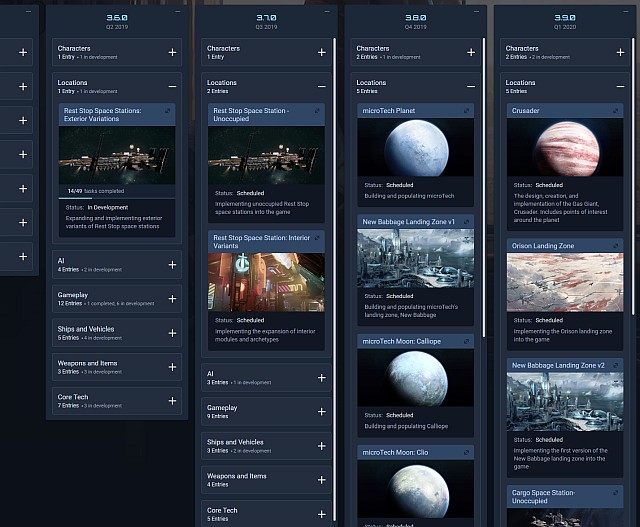The height and width of the screenshot is (527, 640).
Task: Click the New Babbage Landing Zone v2 image
Action: click(565, 402)
